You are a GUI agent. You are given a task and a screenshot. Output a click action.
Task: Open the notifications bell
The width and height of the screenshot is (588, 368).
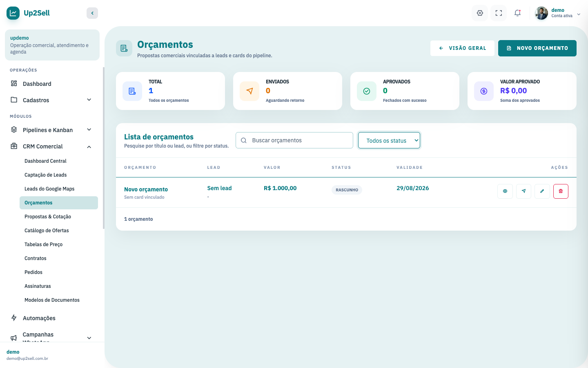[x=517, y=13]
